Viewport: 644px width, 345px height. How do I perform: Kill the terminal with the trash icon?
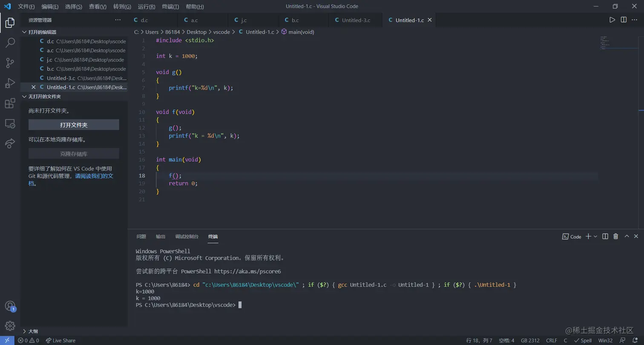[615, 237]
